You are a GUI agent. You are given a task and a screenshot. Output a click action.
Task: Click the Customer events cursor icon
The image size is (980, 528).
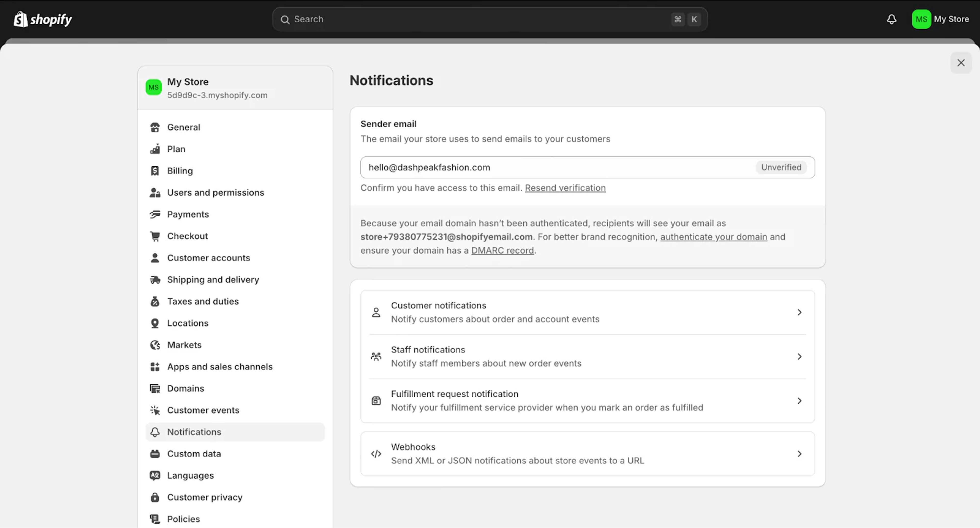155,410
